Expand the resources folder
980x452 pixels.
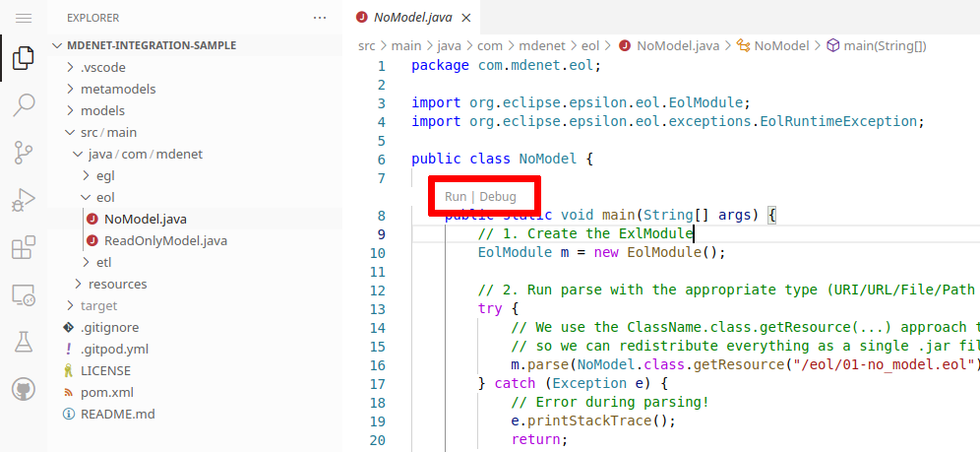(117, 284)
